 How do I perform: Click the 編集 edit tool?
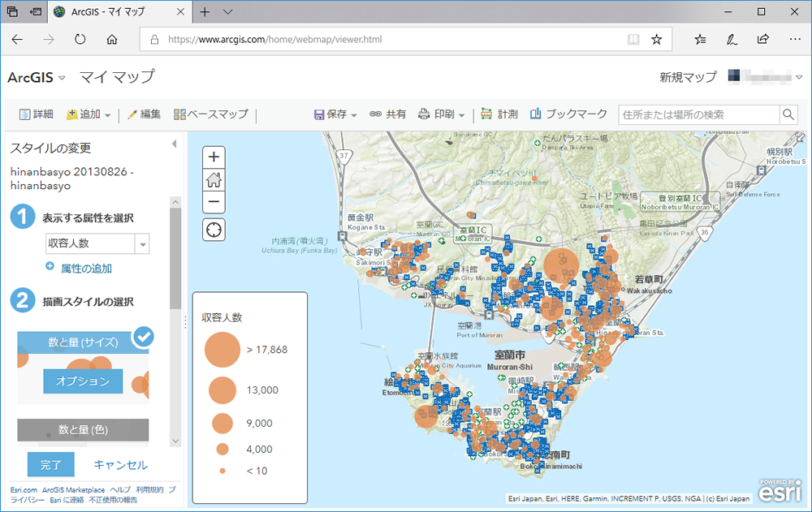(x=144, y=114)
